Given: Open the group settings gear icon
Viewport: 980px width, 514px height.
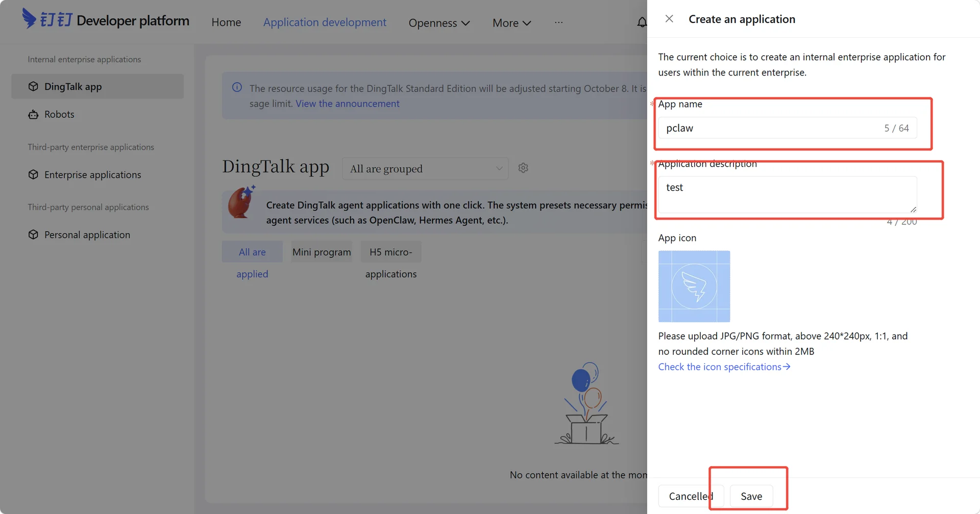Looking at the screenshot, I should 523,168.
